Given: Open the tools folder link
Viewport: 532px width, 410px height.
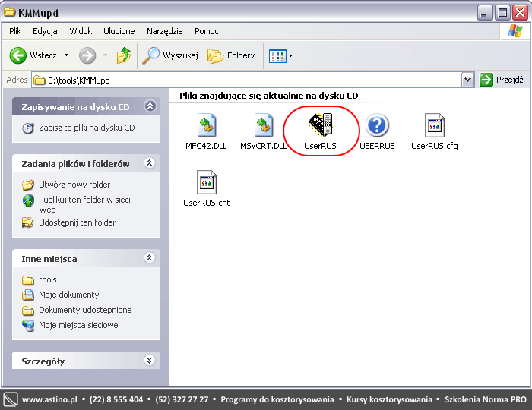Looking at the screenshot, I should click(x=47, y=279).
